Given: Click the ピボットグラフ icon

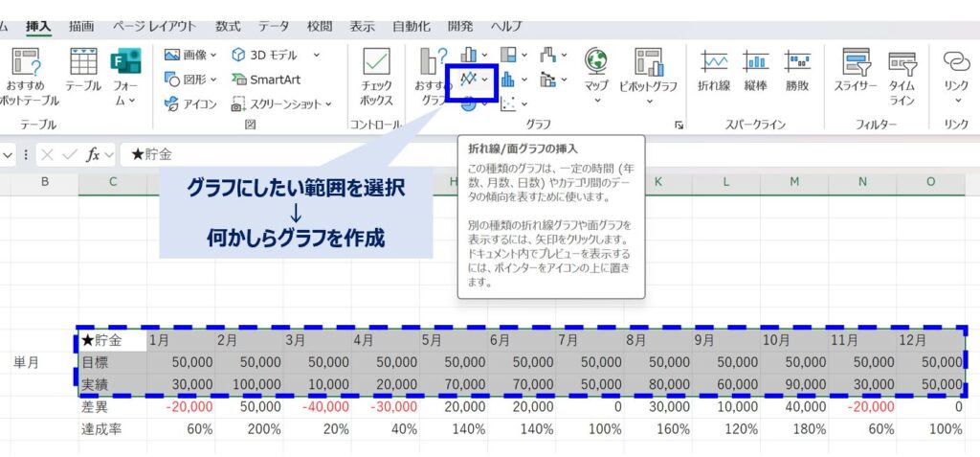Looking at the screenshot, I should (648, 61).
